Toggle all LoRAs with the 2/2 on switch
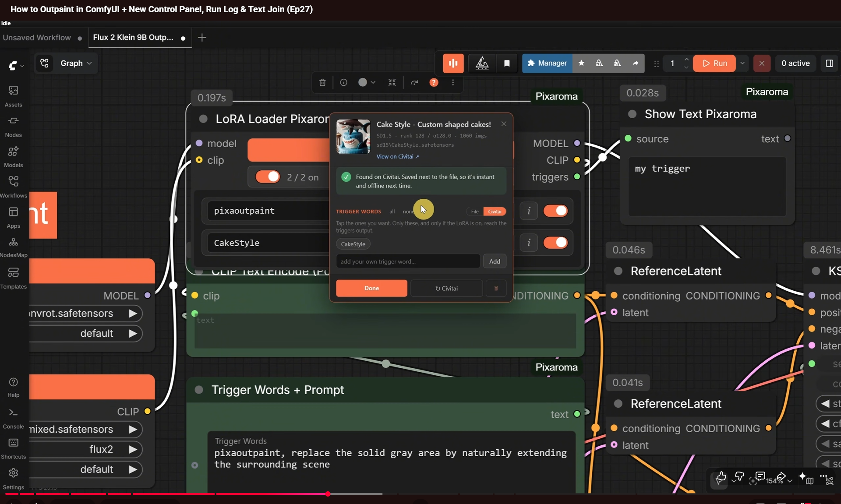The image size is (841, 504). point(268,177)
